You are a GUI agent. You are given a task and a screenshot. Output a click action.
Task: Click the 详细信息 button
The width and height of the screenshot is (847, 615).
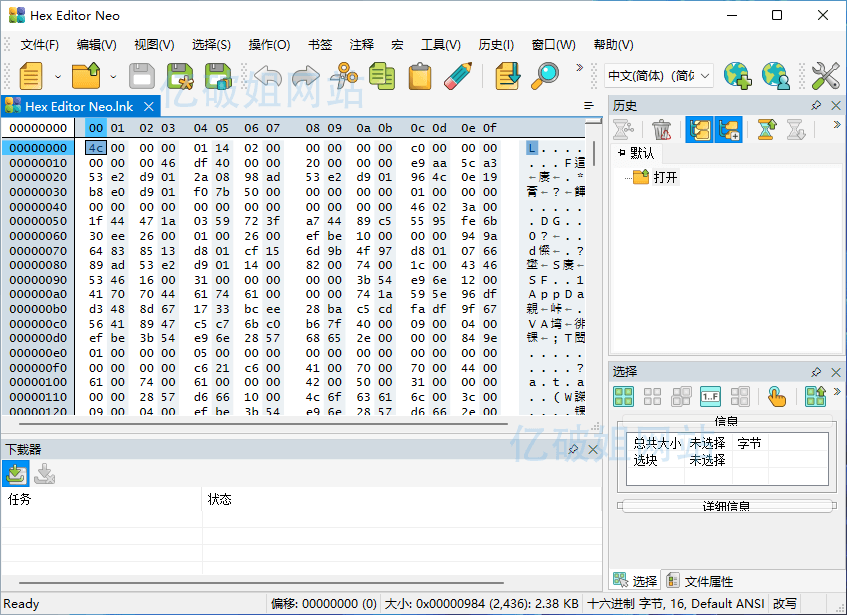point(726,506)
